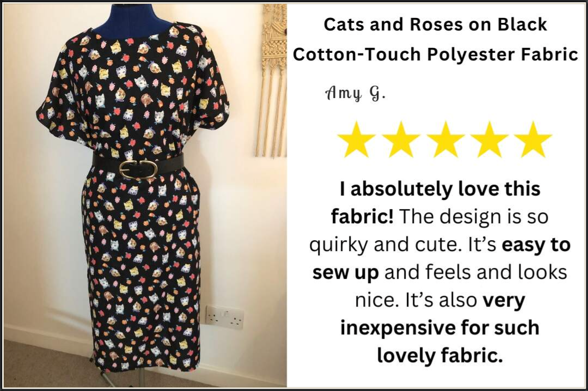Click the reviewer name Amy G.
The height and width of the screenshot is (391, 588).
(x=355, y=93)
